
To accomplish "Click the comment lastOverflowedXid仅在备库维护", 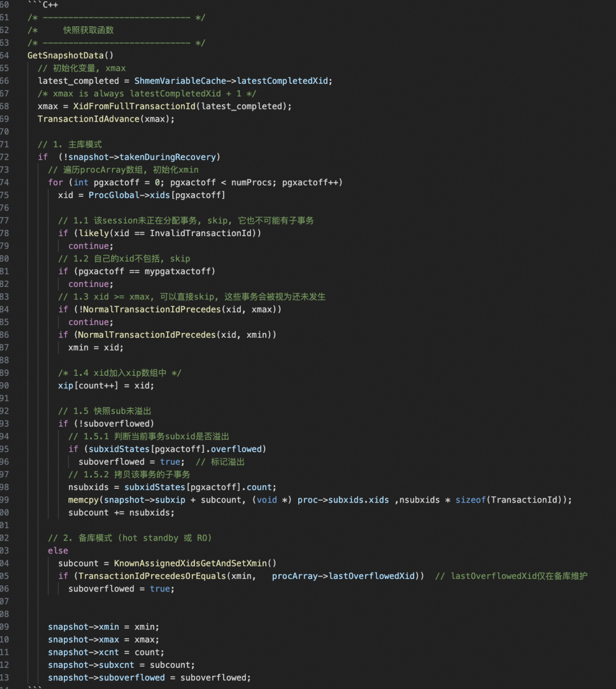I will tap(512, 576).
